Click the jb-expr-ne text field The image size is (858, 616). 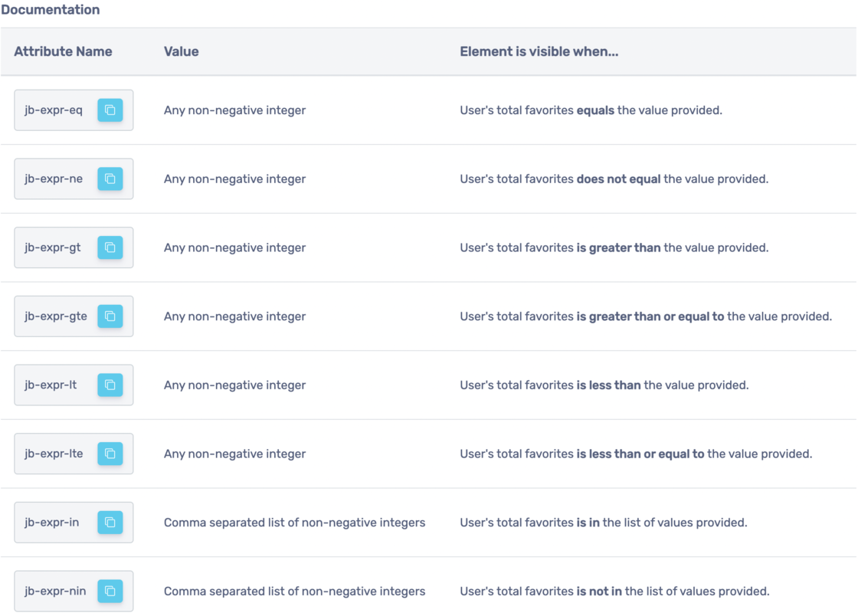coord(54,179)
